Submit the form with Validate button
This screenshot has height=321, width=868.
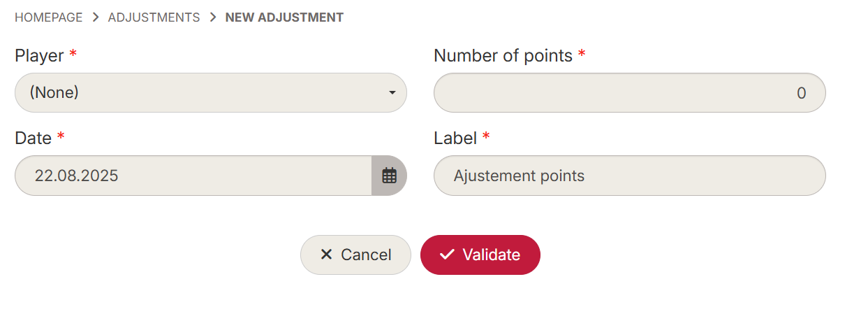480,255
